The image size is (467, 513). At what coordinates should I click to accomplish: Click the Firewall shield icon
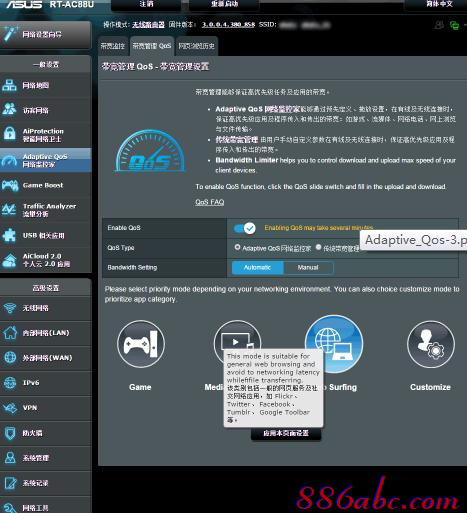point(10,433)
